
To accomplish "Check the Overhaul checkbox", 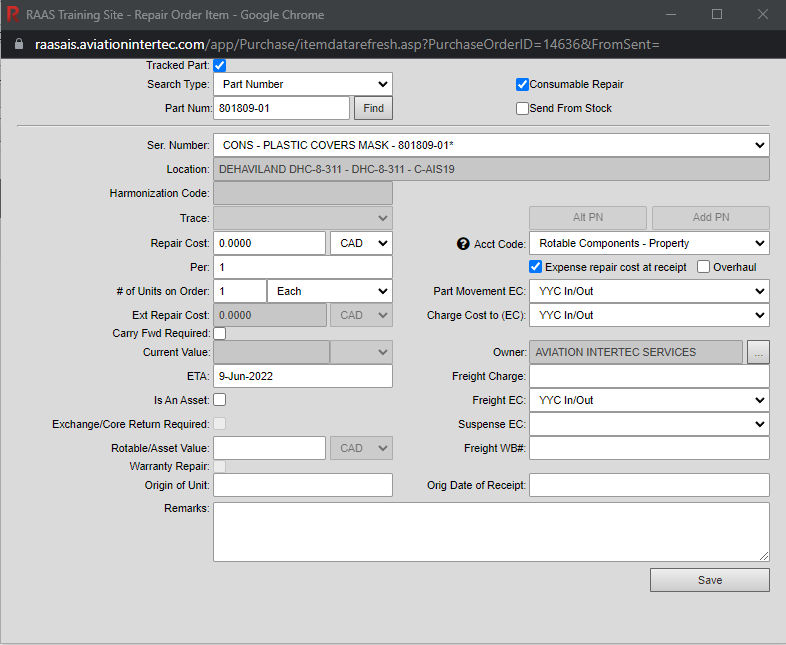I will point(703,267).
